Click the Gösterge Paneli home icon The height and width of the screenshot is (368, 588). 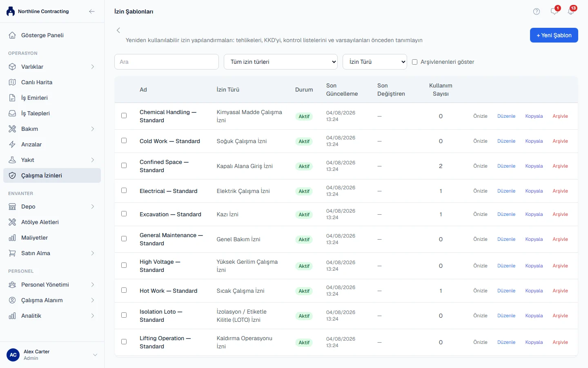(x=12, y=35)
